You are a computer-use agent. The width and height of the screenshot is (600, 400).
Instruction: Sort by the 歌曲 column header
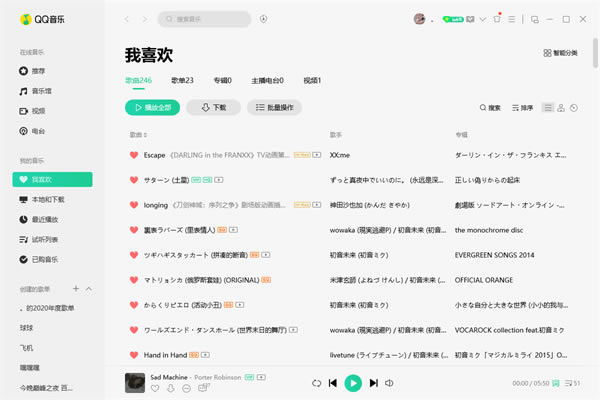tap(138, 135)
